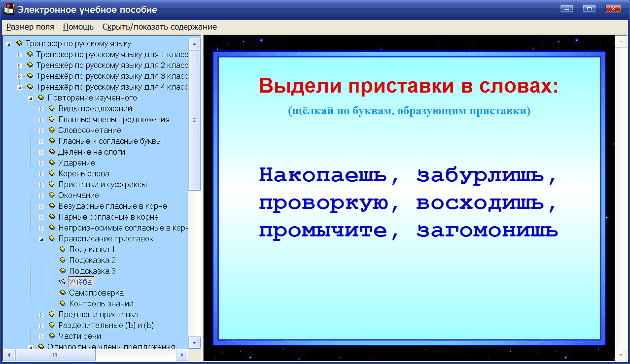Click the down arrow of the tree scrollbar

tap(195, 342)
